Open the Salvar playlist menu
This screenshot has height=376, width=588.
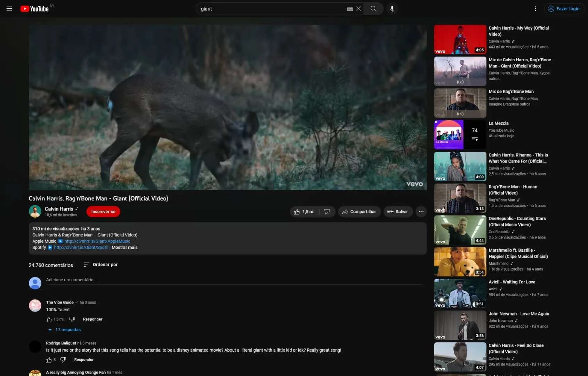(x=398, y=212)
